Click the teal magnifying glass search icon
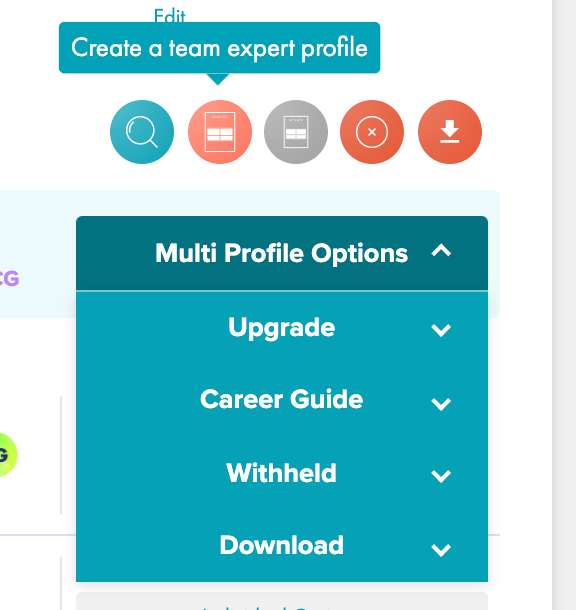 pos(142,132)
